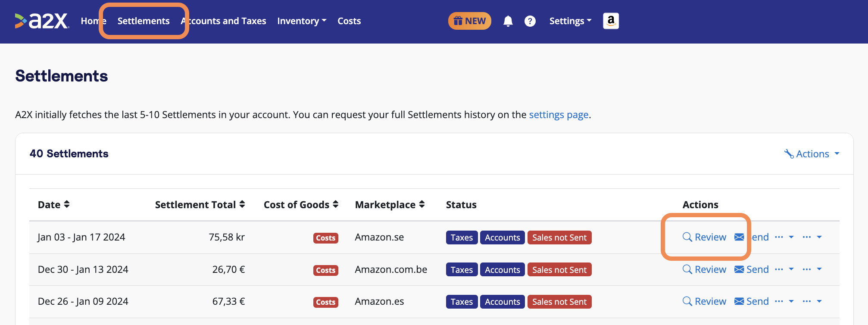Click Review for Amazon.se settlement
This screenshot has width=868, height=325.
705,237
